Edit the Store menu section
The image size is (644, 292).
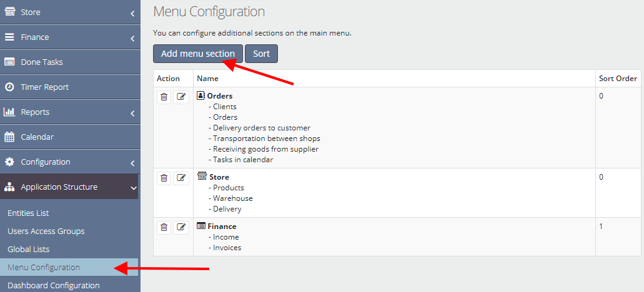[181, 178]
